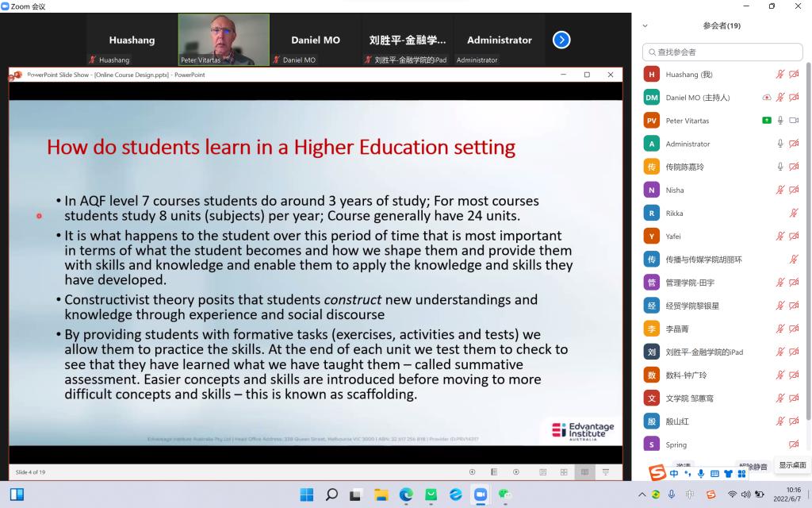The height and width of the screenshot is (508, 812).
Task: Toggle Administrator's microphone icon
Action: [x=780, y=144]
